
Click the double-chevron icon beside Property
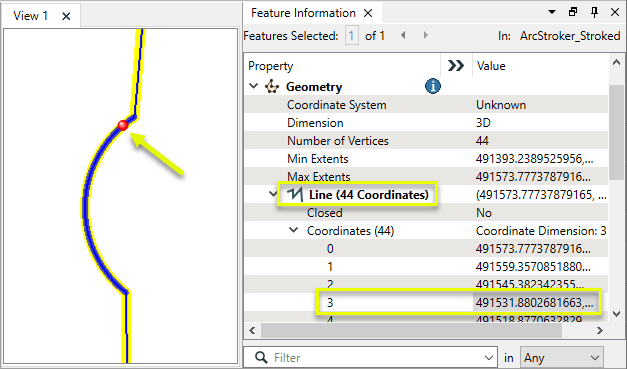(x=456, y=66)
